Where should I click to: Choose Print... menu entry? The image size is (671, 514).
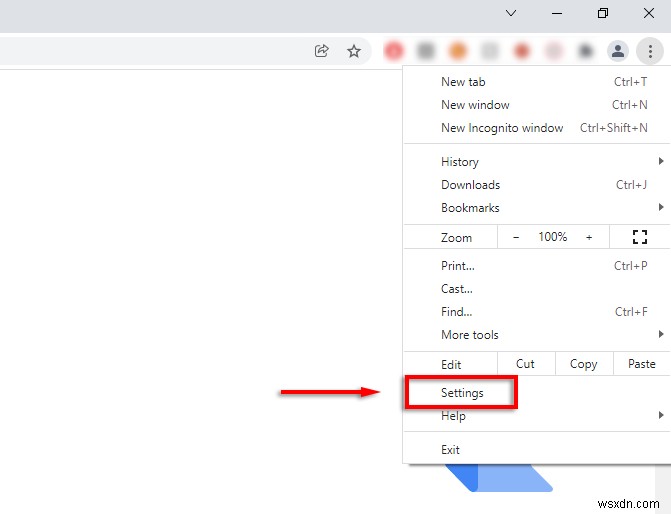[x=537, y=266]
